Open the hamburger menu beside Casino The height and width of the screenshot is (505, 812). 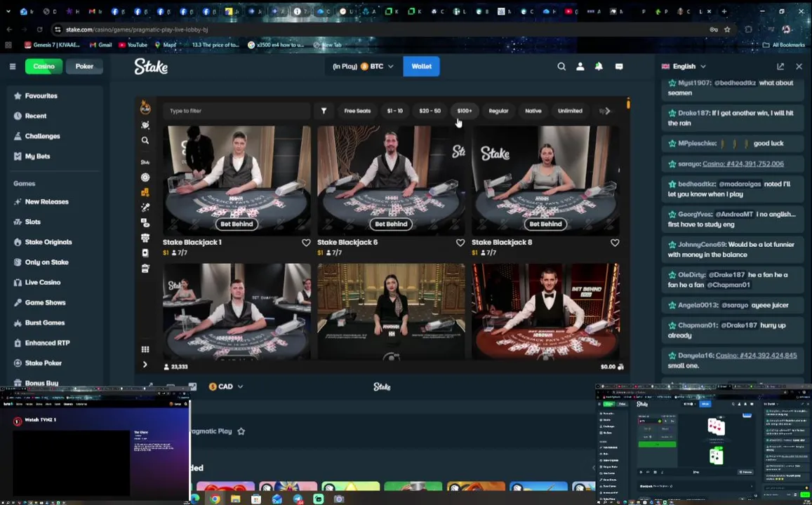pos(13,66)
